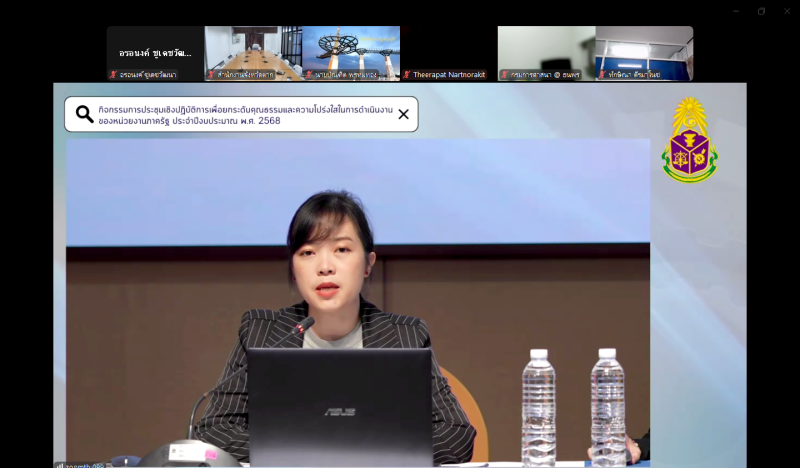Click the organization emblem logo at top right
800x468 pixels.
(689, 141)
